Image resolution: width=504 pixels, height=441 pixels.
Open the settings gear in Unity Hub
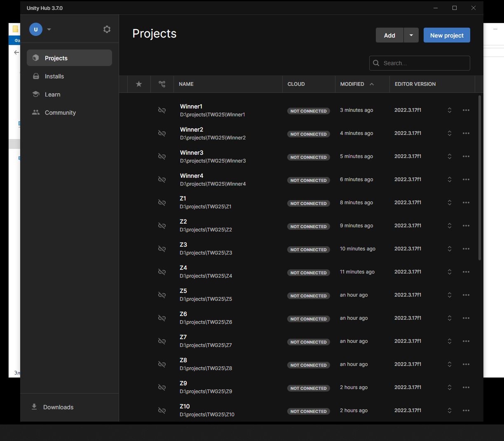(x=107, y=29)
